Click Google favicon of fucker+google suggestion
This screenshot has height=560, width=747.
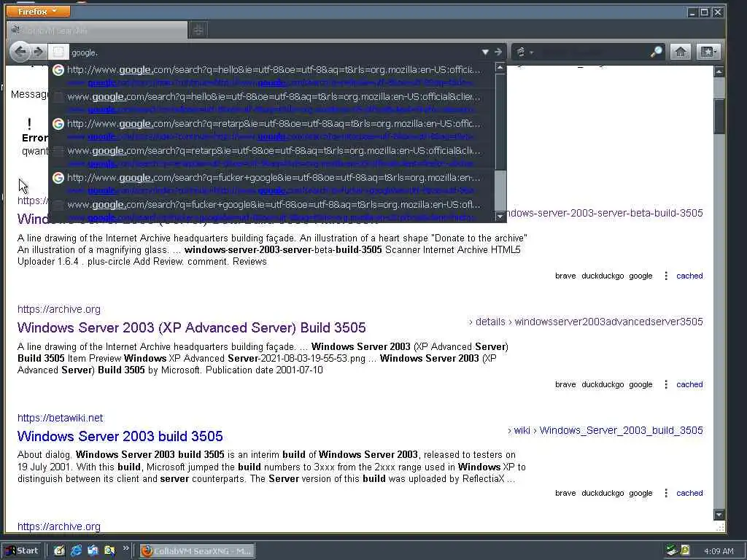pyautogui.click(x=58, y=178)
